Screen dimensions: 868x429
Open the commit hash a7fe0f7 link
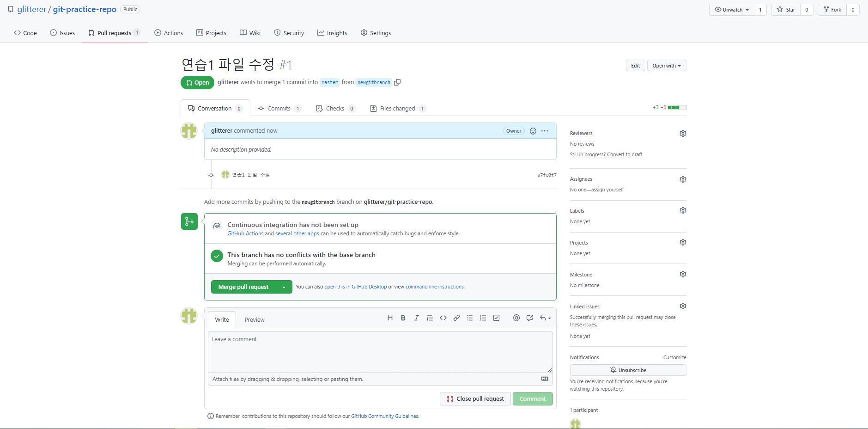click(547, 175)
